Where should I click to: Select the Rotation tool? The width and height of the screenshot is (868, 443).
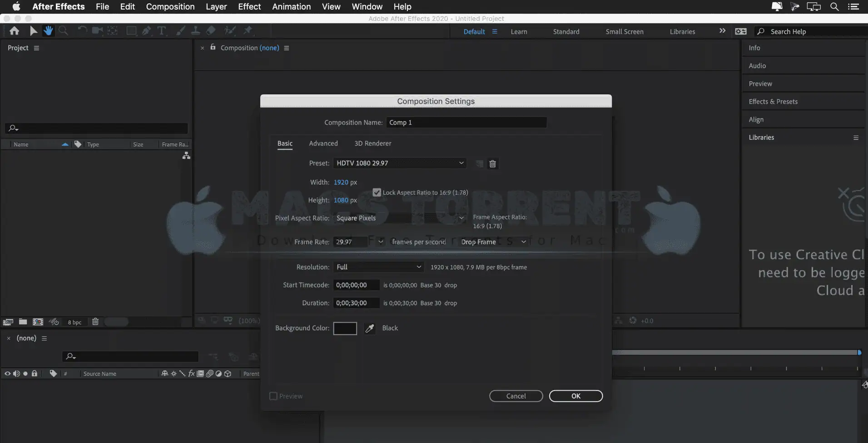click(x=82, y=30)
